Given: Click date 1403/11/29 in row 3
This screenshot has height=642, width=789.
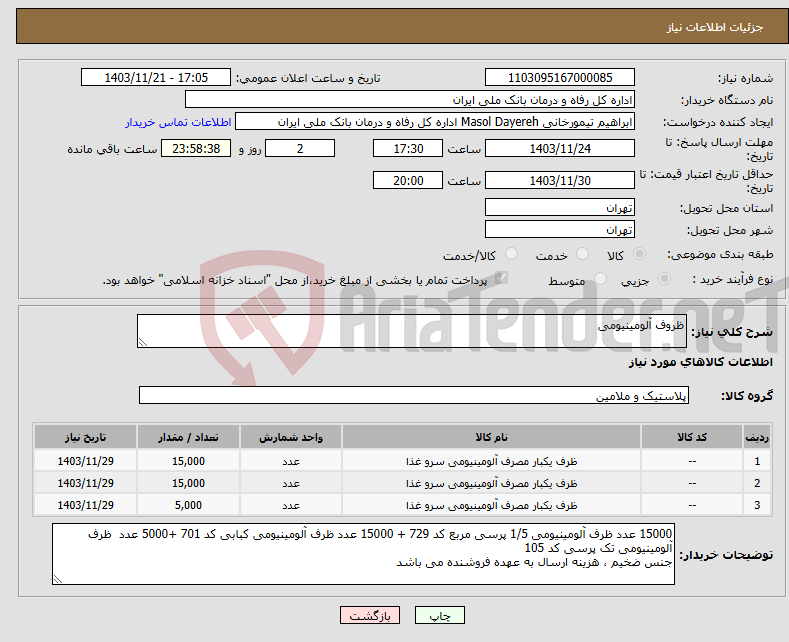Looking at the screenshot, I should (86, 505).
